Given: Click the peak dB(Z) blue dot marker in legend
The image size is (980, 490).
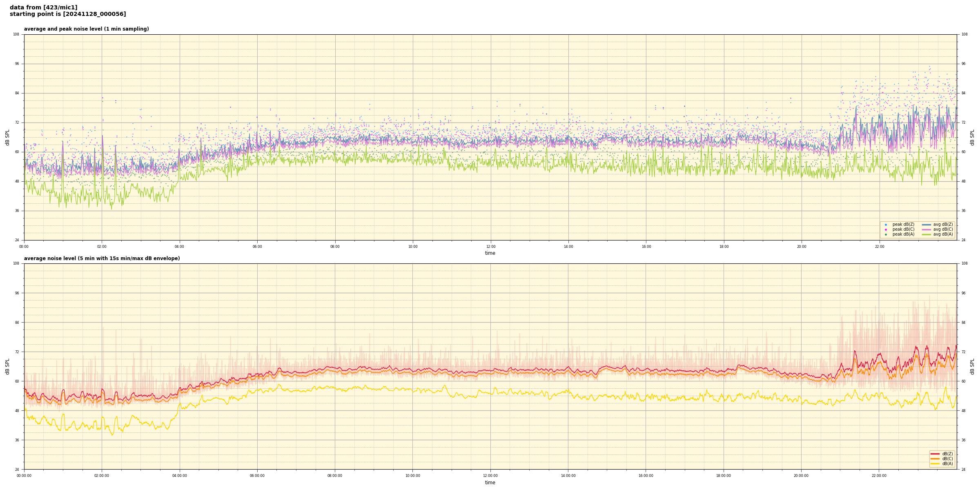Looking at the screenshot, I should point(886,225).
